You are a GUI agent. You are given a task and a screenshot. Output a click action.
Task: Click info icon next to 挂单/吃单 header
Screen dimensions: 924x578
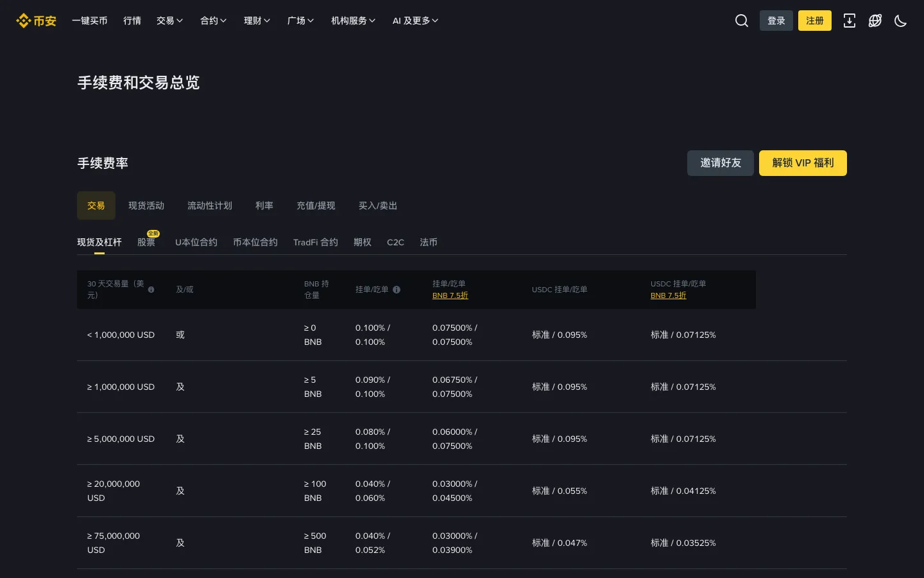tap(397, 290)
